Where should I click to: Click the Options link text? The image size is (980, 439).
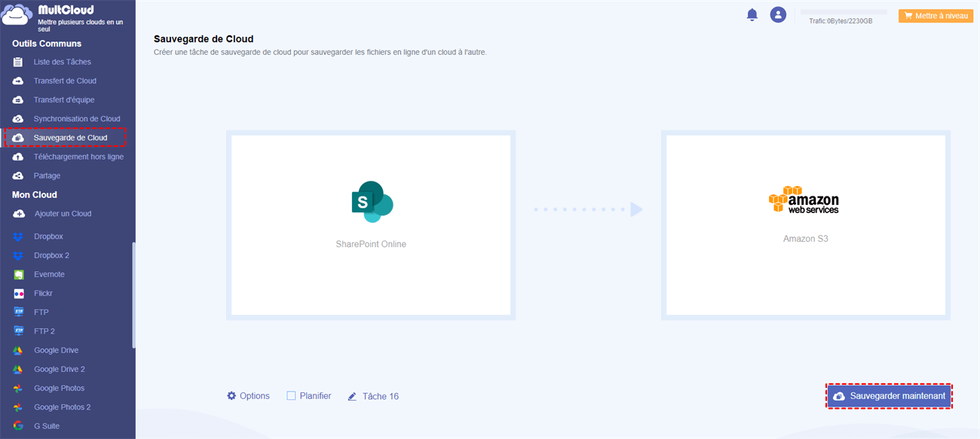[x=255, y=395]
